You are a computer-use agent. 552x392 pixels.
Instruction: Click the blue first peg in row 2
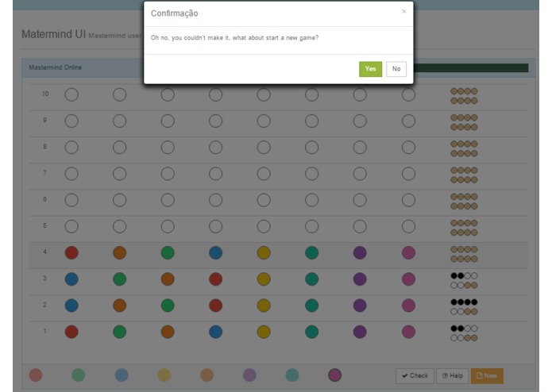pos(71,306)
